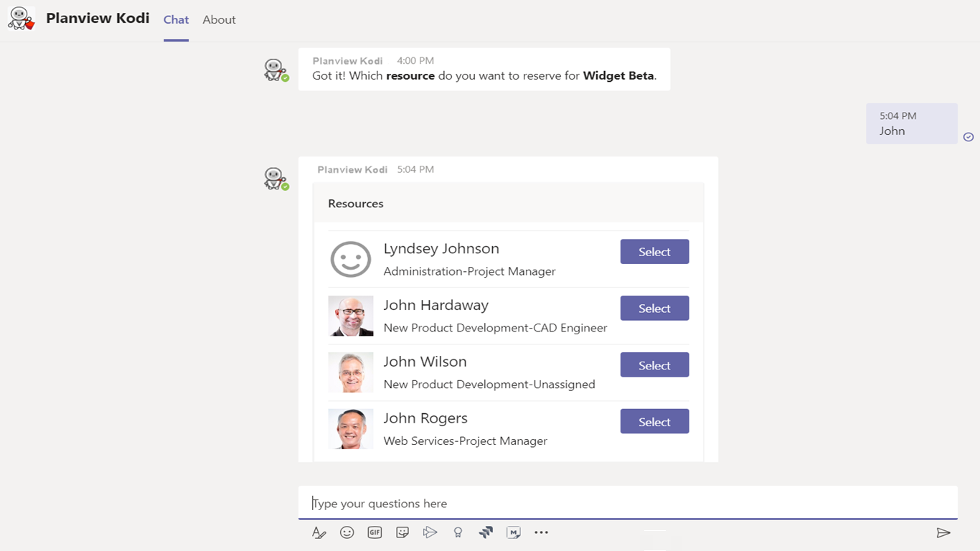The width and height of the screenshot is (980, 551).
Task: Select John Hardaway as the resource
Action: (x=654, y=309)
